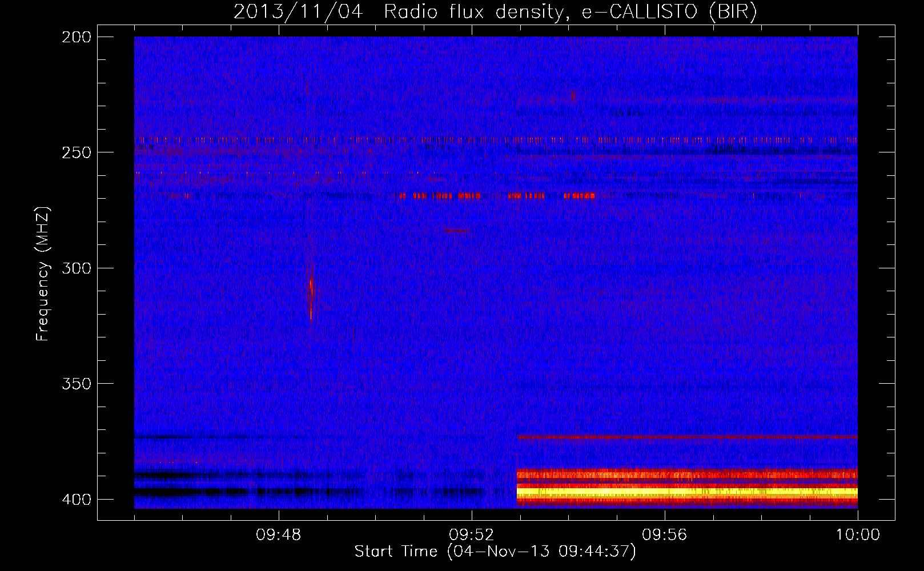Click the 350 frequency tick label
924x571 pixels.
pos(77,383)
